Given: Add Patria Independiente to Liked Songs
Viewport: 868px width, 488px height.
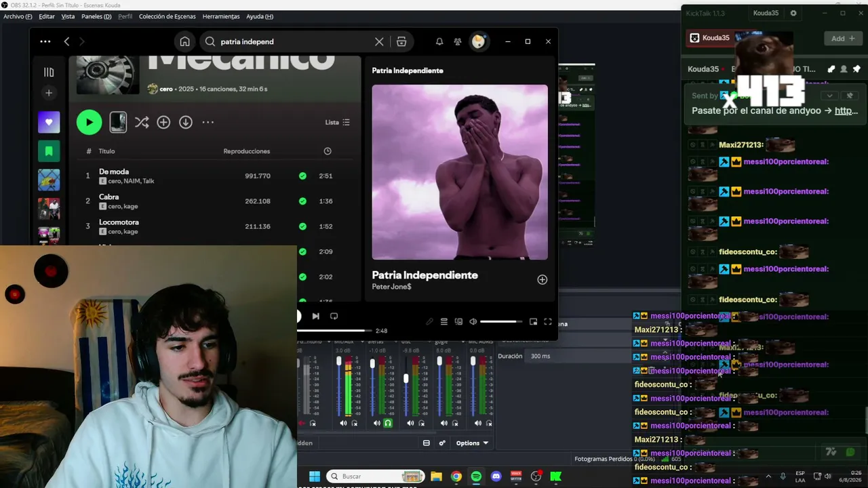Looking at the screenshot, I should click(x=542, y=279).
